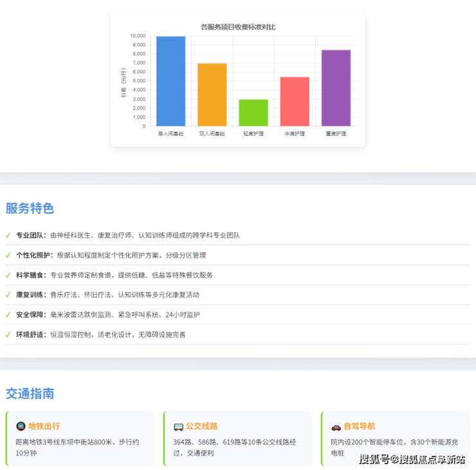Click the green 轻度护理 bar
The height and width of the screenshot is (470, 476).
point(253,113)
